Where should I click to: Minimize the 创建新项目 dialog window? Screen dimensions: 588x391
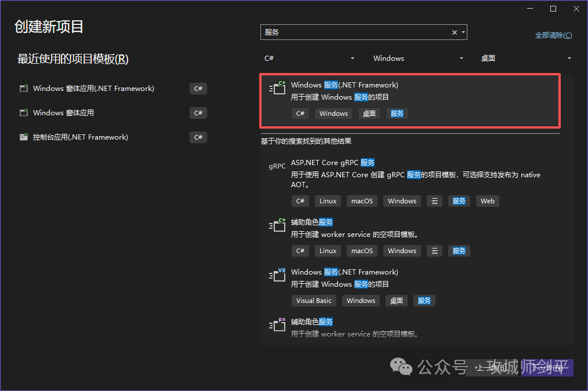(x=530, y=9)
